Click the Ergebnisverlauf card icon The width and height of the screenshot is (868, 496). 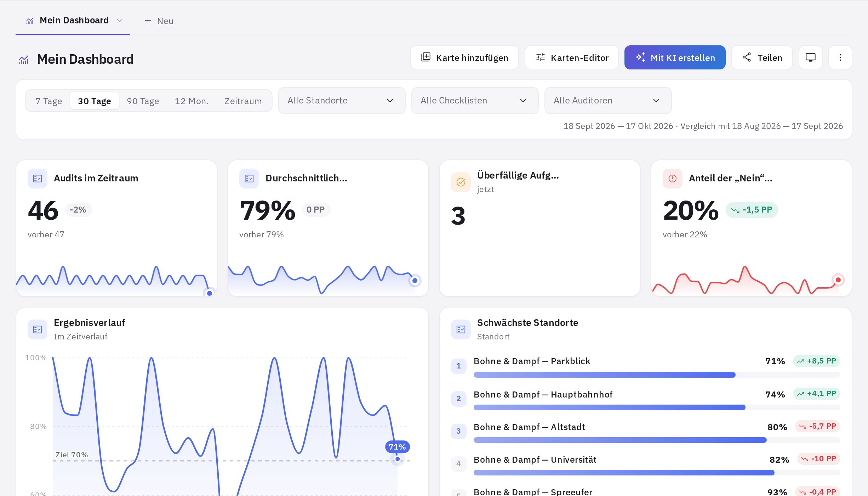tap(38, 329)
